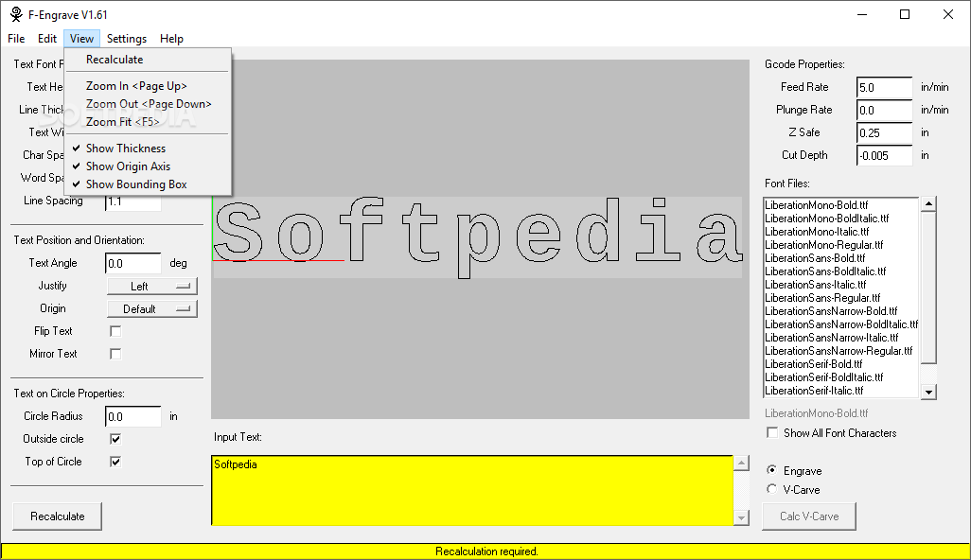The height and width of the screenshot is (560, 971).
Task: Close the open View menu
Action: (81, 39)
